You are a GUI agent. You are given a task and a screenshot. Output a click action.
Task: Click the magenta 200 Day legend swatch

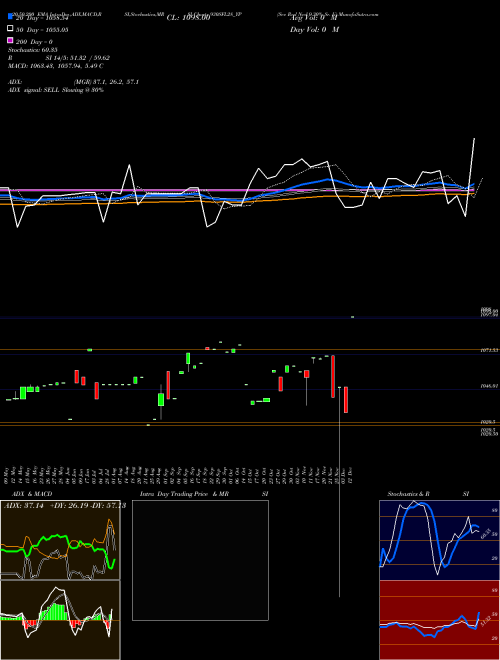point(10,40)
